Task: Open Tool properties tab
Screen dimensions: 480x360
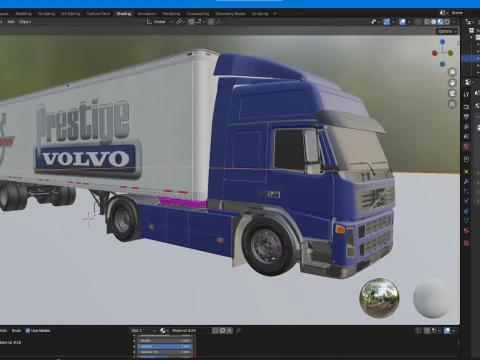Action: pos(466,95)
